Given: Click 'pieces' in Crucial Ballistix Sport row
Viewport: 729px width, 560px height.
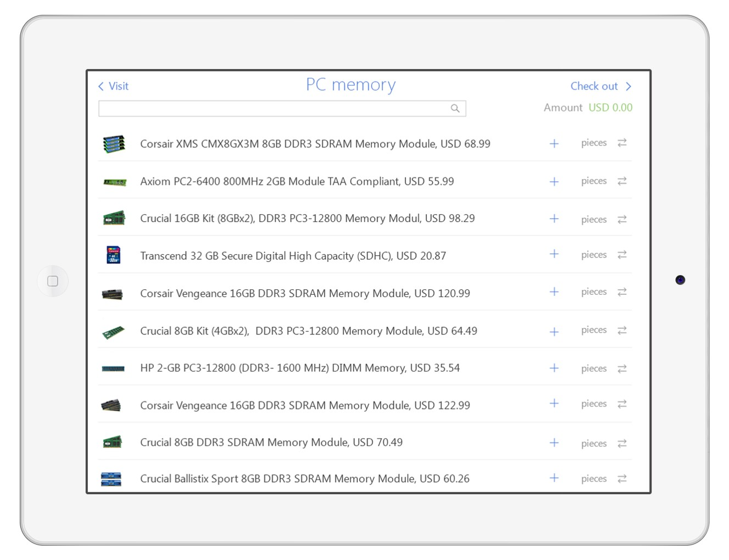Looking at the screenshot, I should [x=594, y=479].
